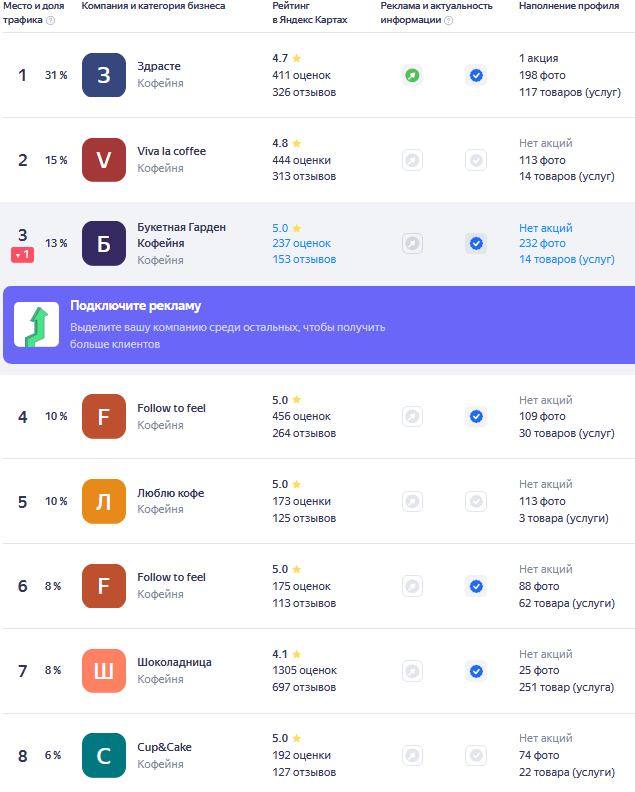Click the green arrow icon in the ad banner

[x=36, y=325]
